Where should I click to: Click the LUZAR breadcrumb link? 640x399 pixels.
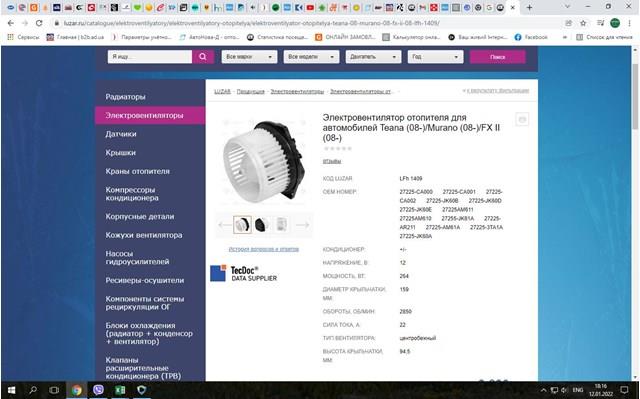click(222, 91)
